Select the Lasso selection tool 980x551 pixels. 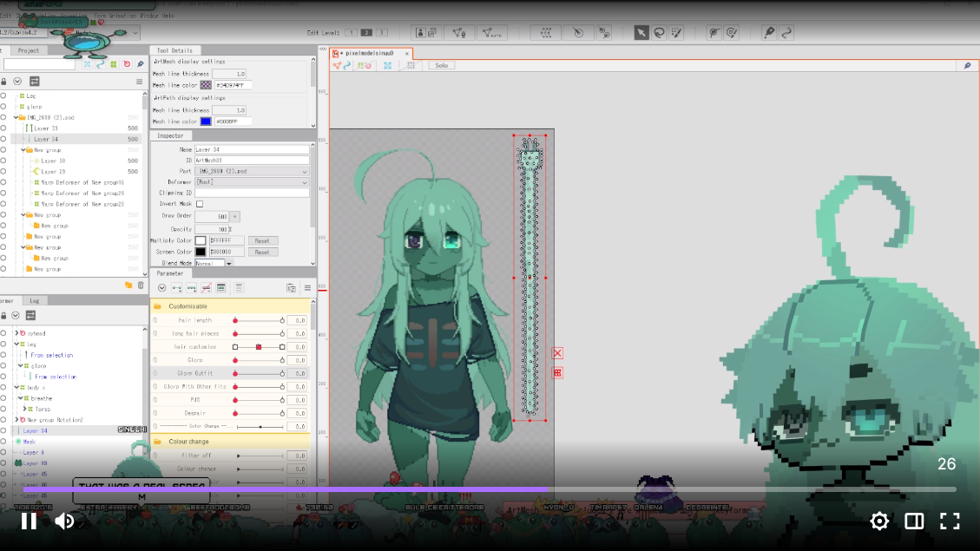click(659, 33)
